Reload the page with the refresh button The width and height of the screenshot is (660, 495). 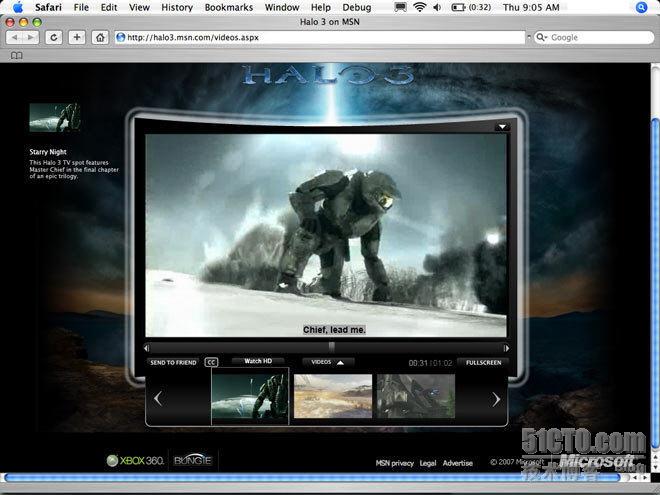pyautogui.click(x=53, y=37)
